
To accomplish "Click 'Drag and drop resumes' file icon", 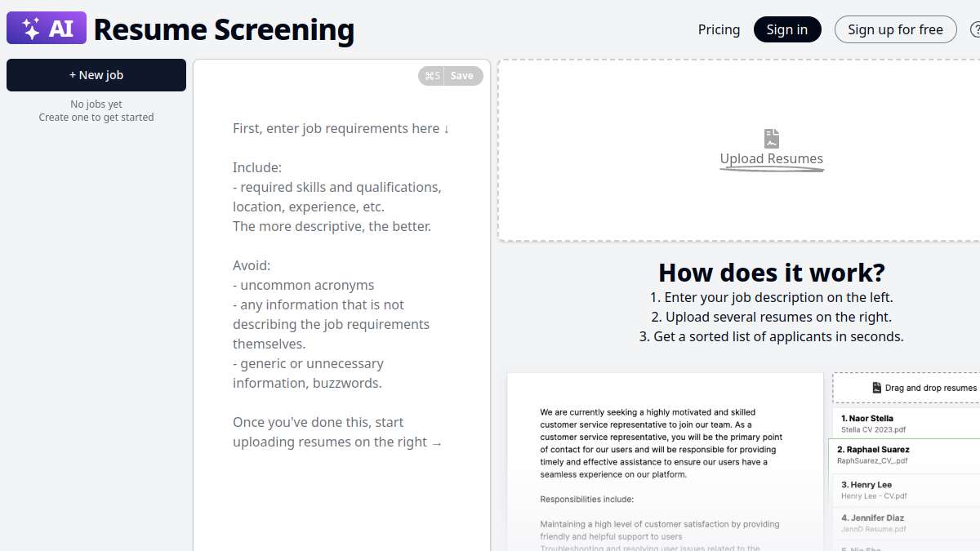I will point(877,389).
